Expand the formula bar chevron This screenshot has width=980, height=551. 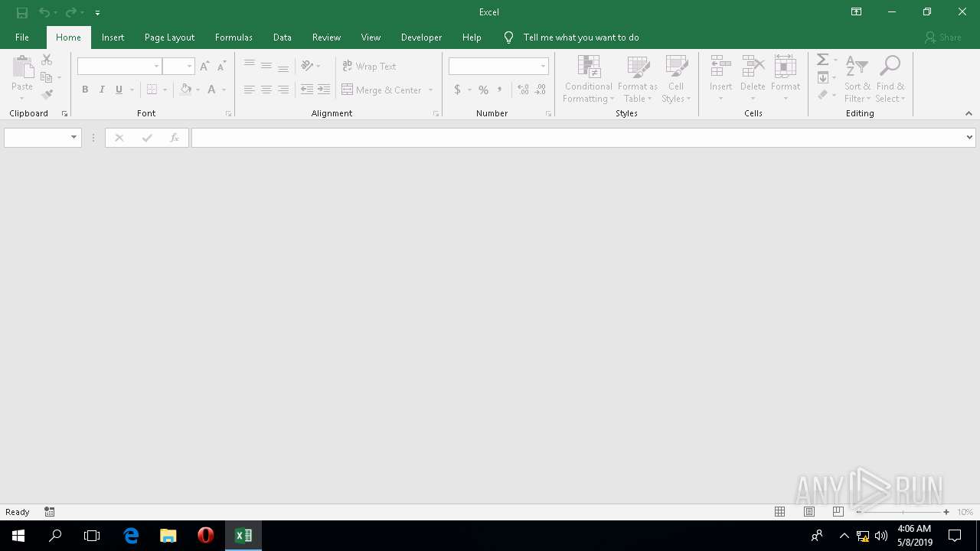[969, 138]
